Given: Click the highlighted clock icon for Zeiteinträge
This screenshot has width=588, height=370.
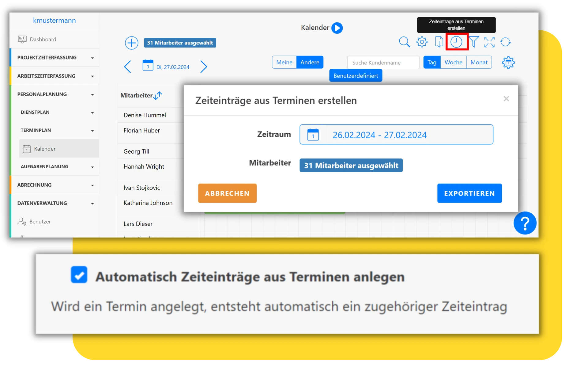Looking at the screenshot, I should pos(456,42).
